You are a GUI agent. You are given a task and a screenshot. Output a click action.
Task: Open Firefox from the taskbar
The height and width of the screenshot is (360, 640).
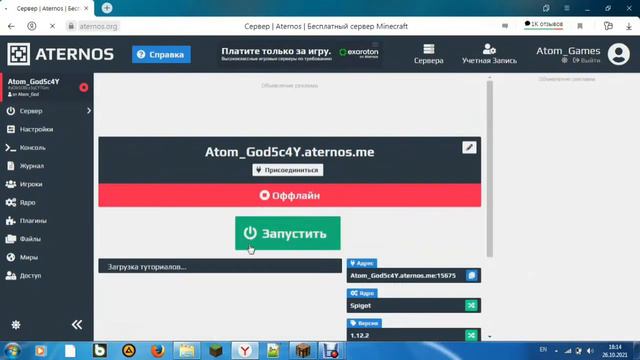click(158, 351)
